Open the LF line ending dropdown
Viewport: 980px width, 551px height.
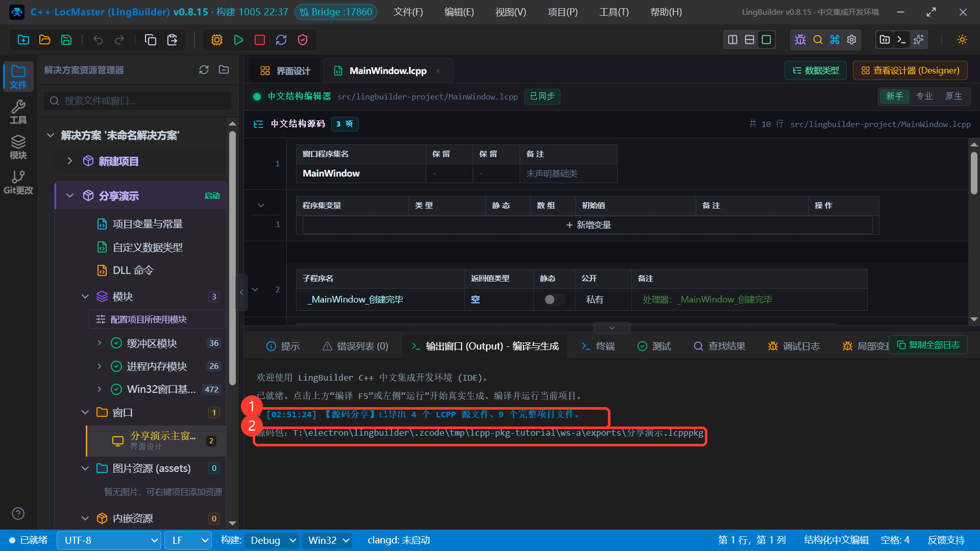[188, 540]
